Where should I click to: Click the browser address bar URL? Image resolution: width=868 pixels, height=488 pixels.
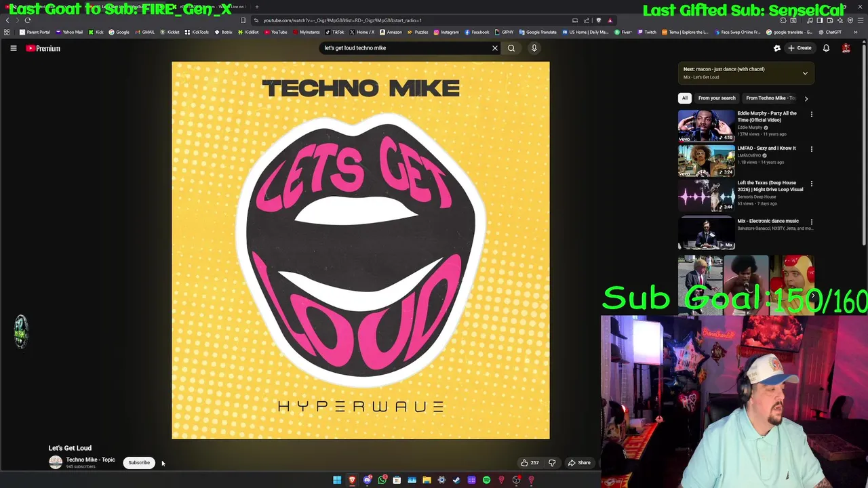pos(342,20)
